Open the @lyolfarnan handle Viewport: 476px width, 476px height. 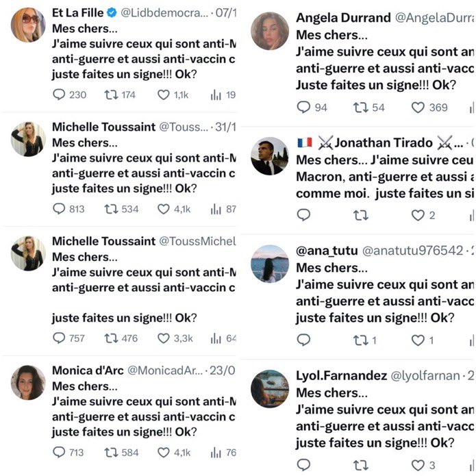coord(425,376)
